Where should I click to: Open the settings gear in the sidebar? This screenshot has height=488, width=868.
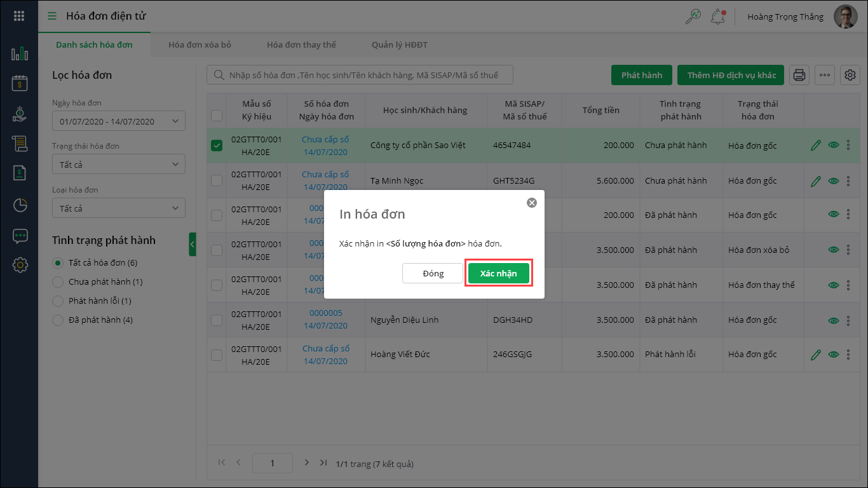coord(20,264)
